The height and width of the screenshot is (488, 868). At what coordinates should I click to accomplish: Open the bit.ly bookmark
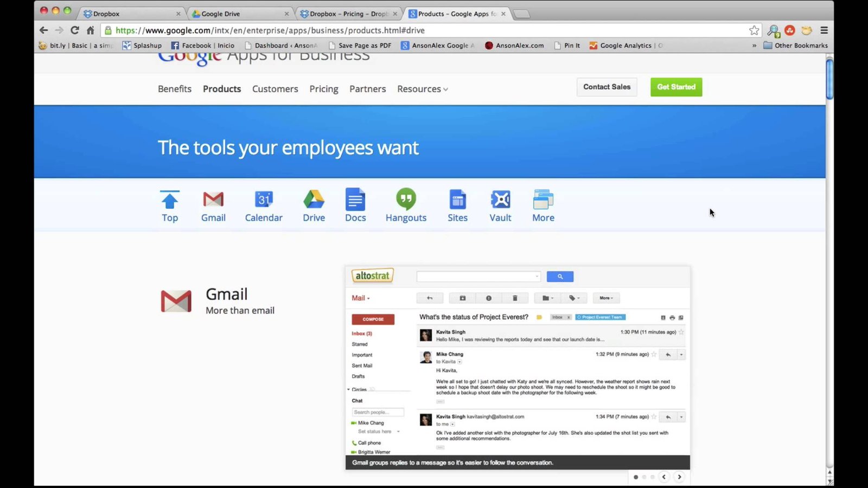[75, 46]
